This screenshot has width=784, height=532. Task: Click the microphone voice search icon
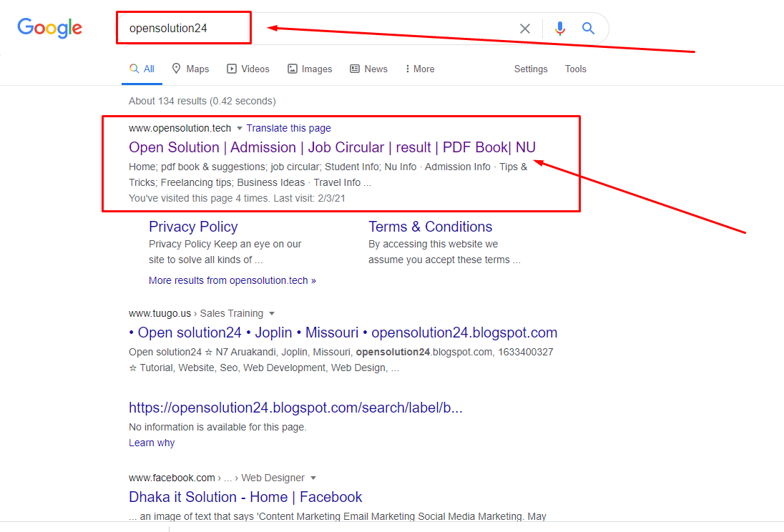point(559,28)
